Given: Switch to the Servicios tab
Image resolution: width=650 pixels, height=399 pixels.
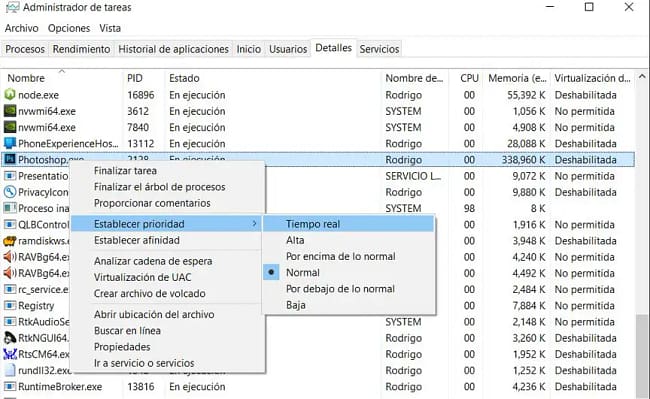Looking at the screenshot, I should [379, 49].
